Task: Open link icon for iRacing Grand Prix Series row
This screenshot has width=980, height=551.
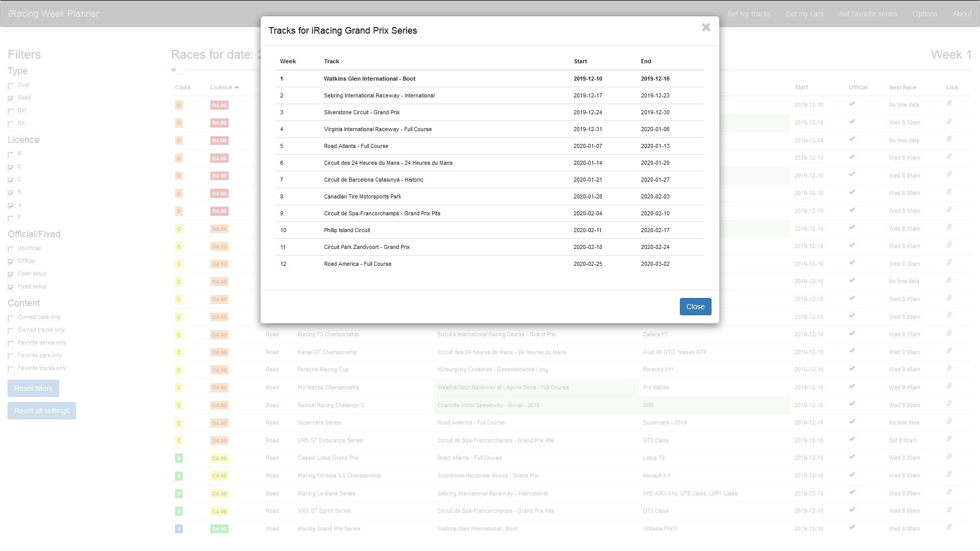Action: (949, 528)
